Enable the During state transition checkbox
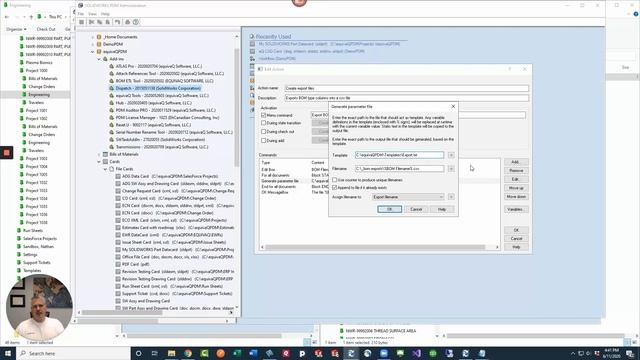 tap(264, 123)
